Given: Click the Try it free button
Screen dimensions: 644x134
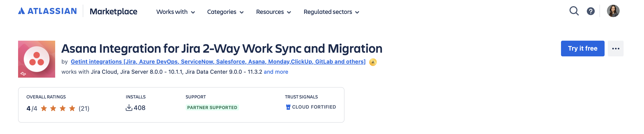Looking at the screenshot, I should pos(583,49).
